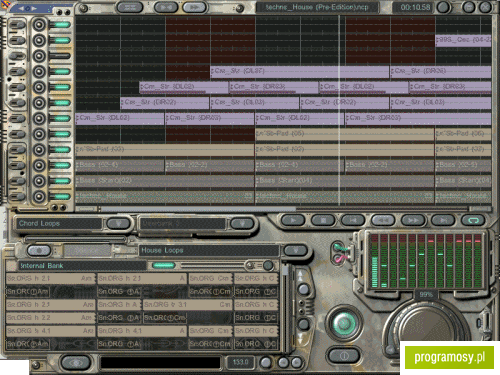The image size is (500, 375).
Task: Open the Userbank dropdown arrow
Action: 242,223
